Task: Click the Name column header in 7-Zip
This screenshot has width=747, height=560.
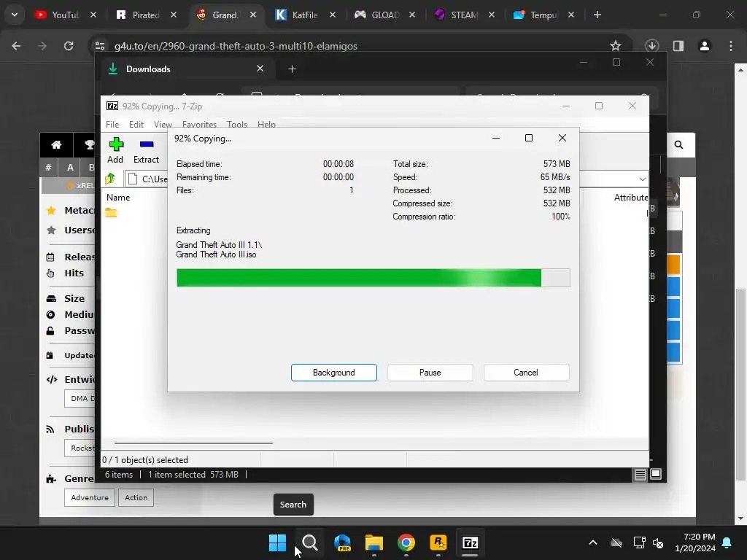Action: click(118, 197)
